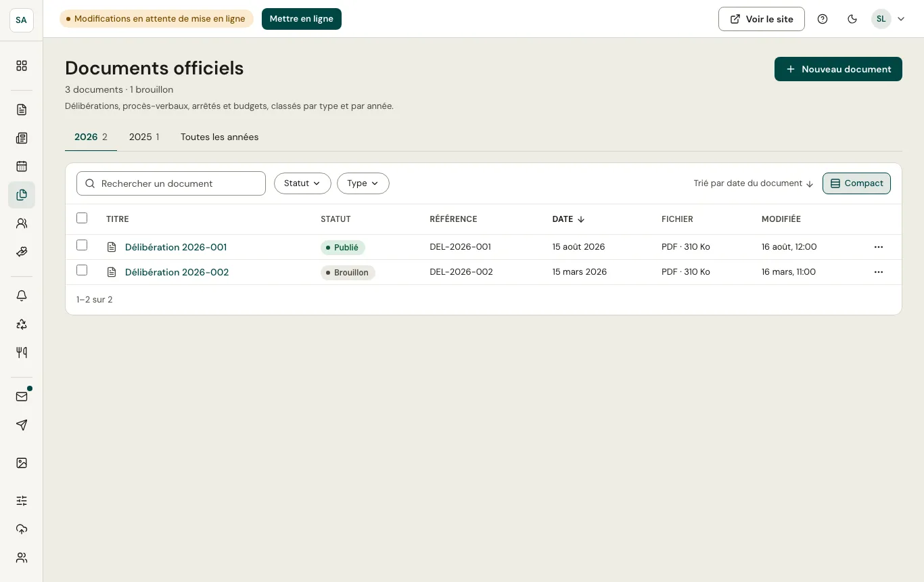The image size is (924, 582).
Task: Sort by the DATE column header
Action: pyautogui.click(x=569, y=219)
